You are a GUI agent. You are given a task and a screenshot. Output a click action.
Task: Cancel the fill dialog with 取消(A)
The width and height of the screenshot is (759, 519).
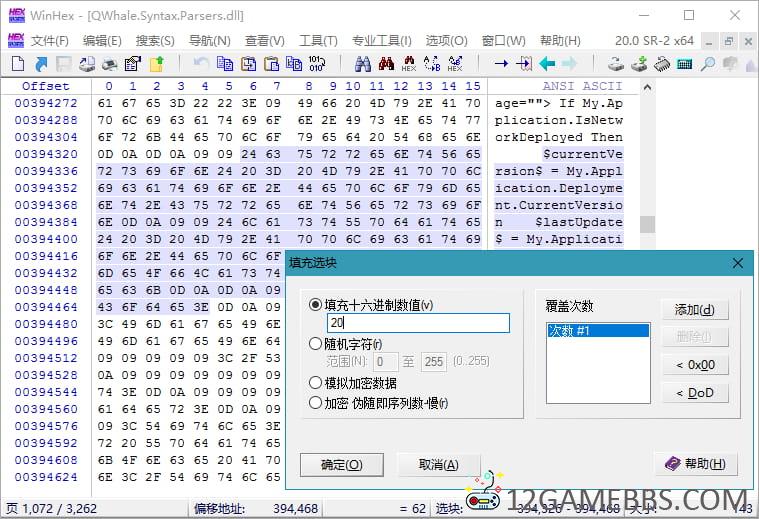click(439, 465)
